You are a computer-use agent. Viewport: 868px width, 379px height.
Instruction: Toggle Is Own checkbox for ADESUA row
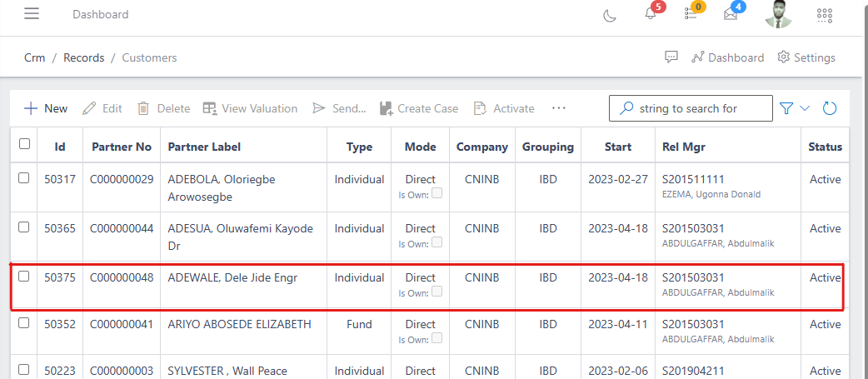pos(436,242)
